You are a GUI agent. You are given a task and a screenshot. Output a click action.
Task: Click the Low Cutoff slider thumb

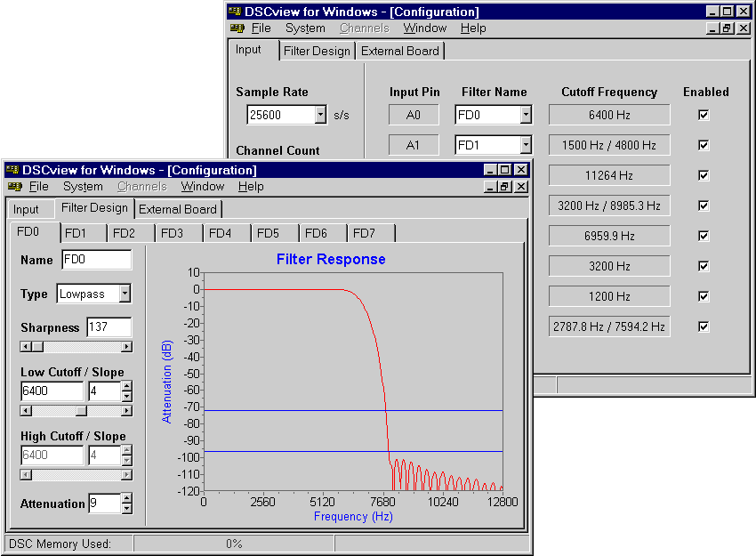[x=82, y=411]
